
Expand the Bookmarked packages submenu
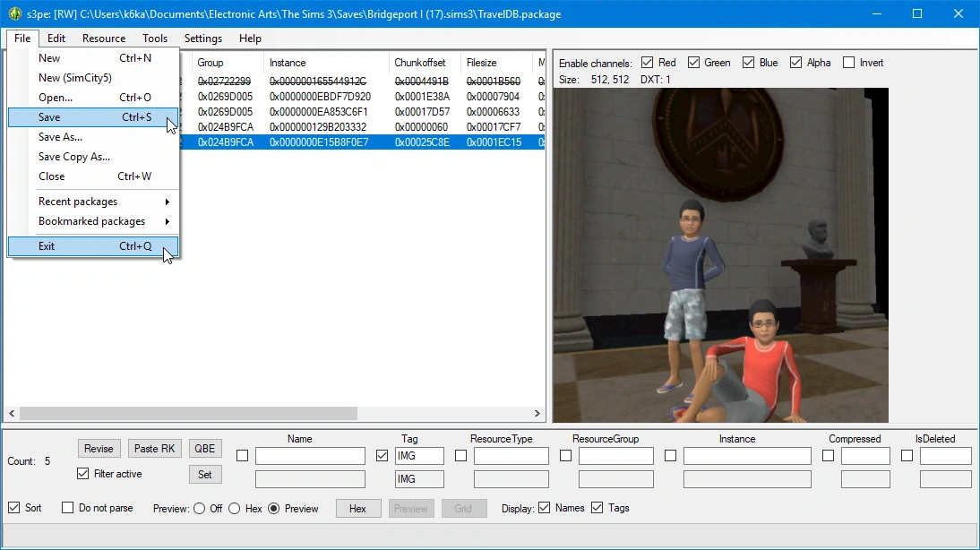click(93, 221)
